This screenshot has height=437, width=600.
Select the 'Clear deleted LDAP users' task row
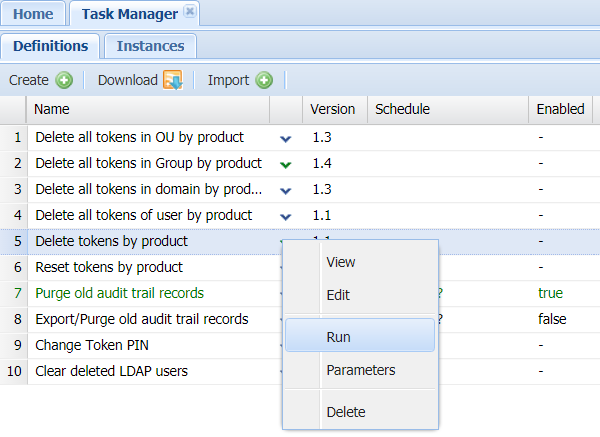[111, 371]
